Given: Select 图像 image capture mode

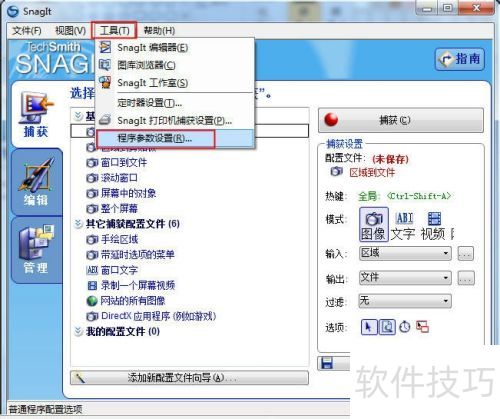Looking at the screenshot, I should click(x=374, y=224).
